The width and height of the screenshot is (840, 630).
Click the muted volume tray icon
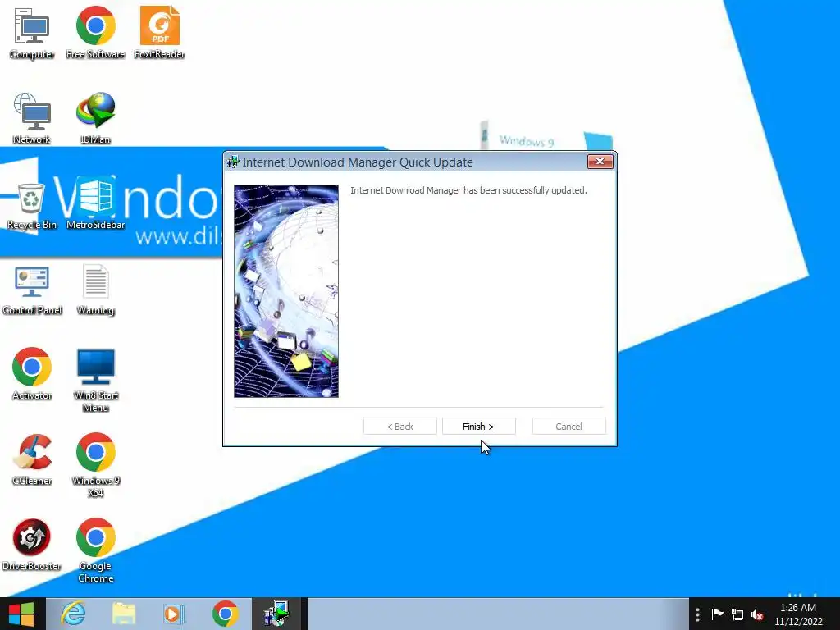point(757,614)
